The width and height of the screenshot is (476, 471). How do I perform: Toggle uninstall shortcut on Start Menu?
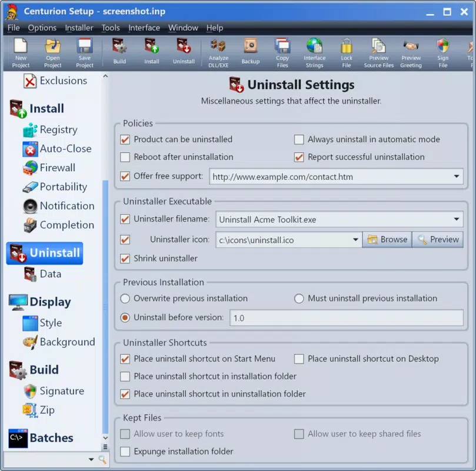pyautogui.click(x=125, y=359)
